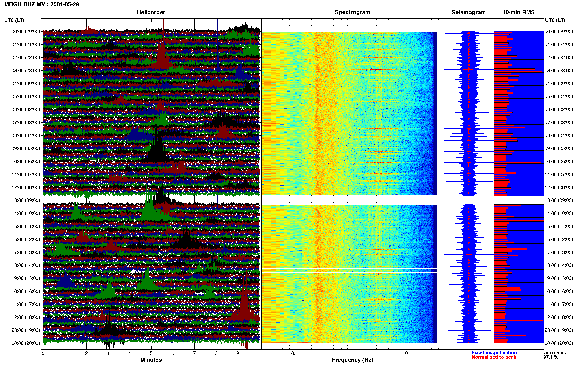Click "16:00 (12:00)" on the RMS-side time axis

(559, 240)
